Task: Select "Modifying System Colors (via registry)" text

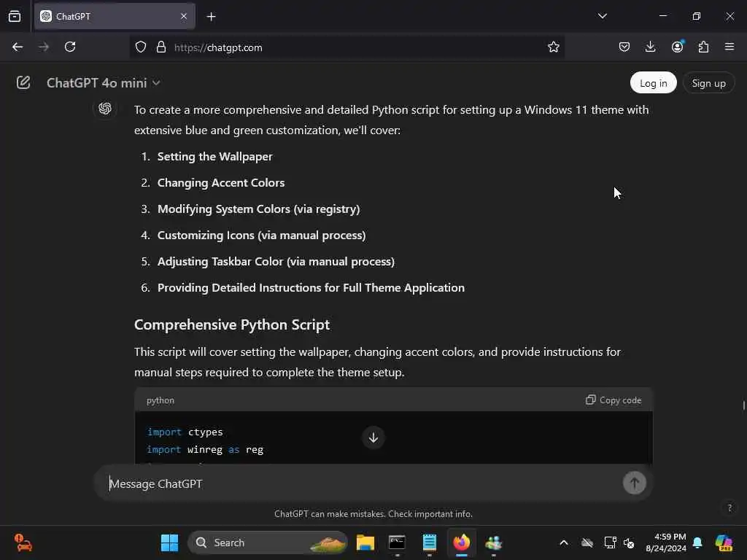Action: [x=259, y=209]
